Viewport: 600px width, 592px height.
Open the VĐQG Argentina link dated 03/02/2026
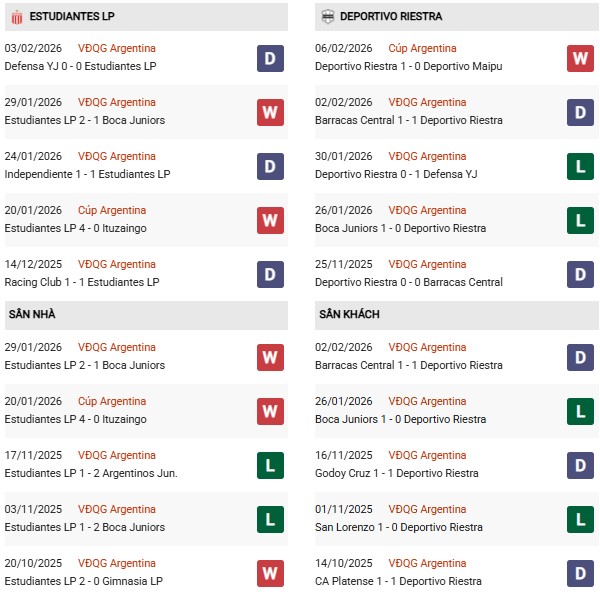point(117,48)
